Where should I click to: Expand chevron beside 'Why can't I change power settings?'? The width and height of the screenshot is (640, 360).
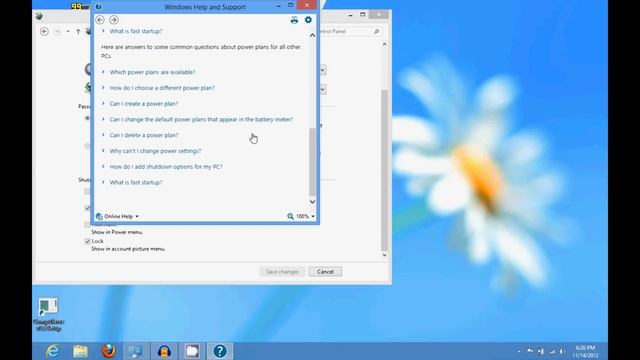click(103, 151)
